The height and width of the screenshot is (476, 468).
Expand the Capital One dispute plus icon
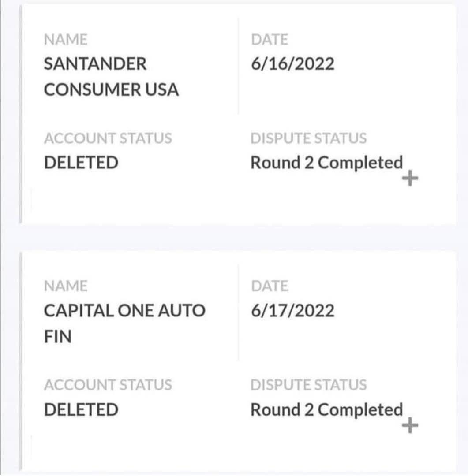click(x=411, y=425)
